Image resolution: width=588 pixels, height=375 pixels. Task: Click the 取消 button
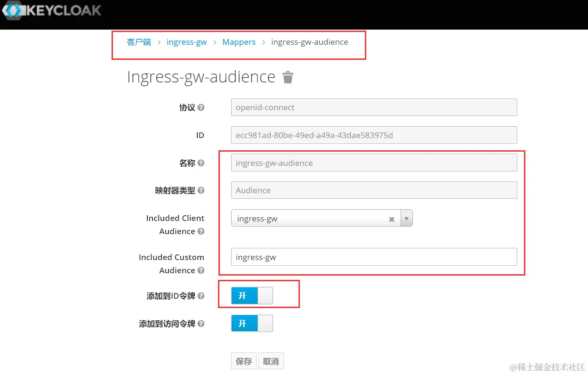coord(271,361)
